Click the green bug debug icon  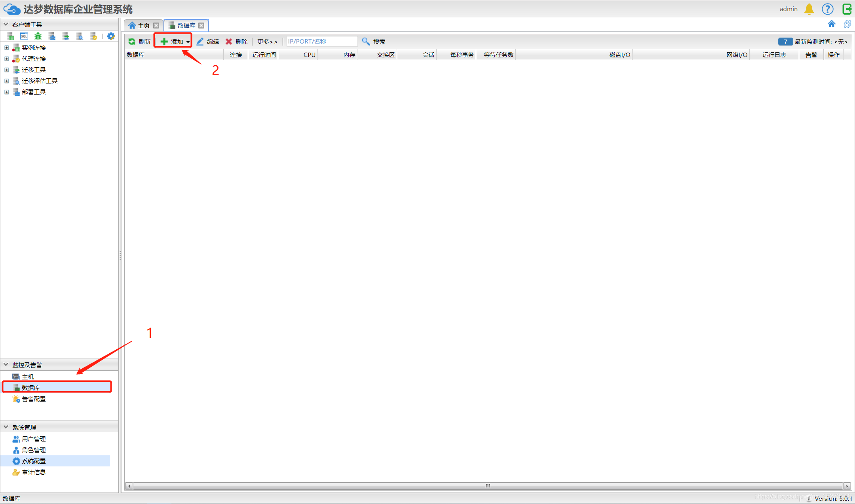[x=38, y=36]
